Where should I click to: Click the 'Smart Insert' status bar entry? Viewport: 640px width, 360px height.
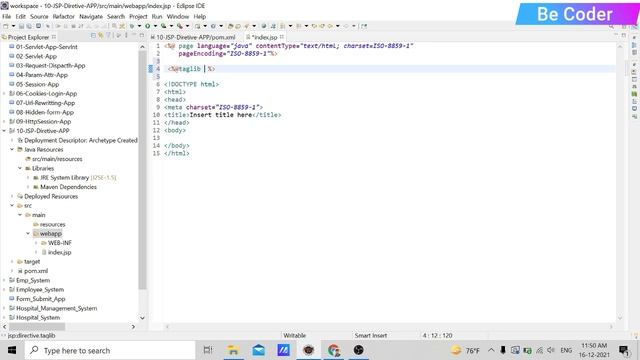[371, 336]
